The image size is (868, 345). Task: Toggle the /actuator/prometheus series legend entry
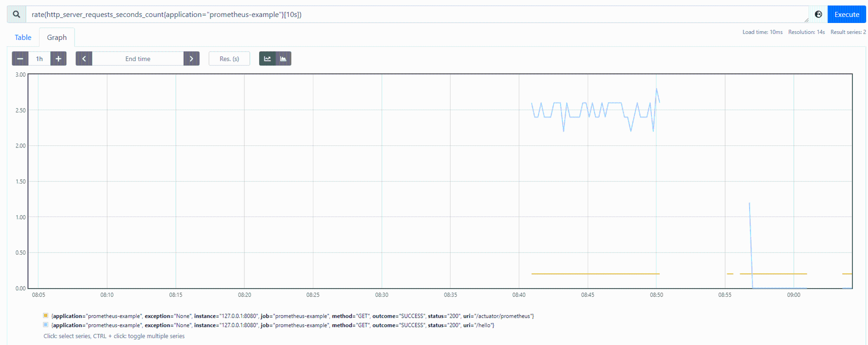[x=293, y=316]
